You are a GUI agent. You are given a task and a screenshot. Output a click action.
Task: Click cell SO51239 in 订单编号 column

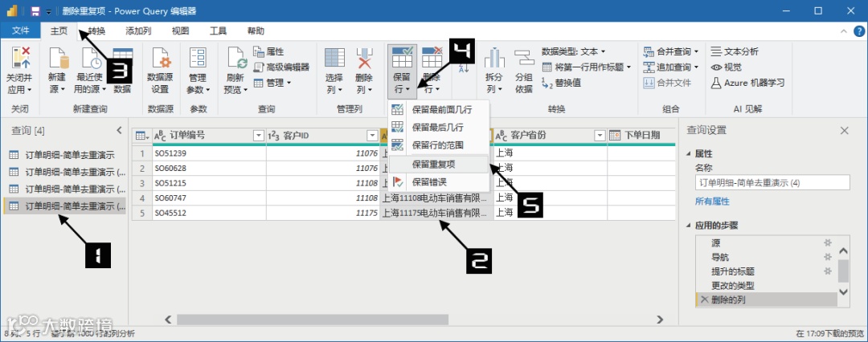[x=209, y=153]
